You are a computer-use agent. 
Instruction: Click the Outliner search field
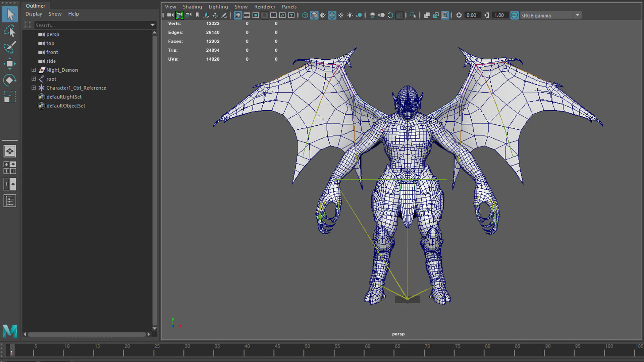click(x=92, y=25)
